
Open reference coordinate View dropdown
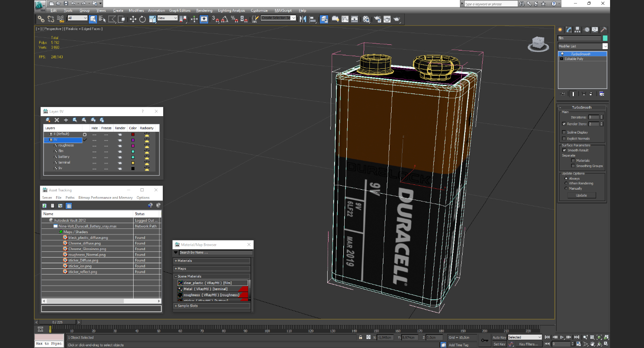[168, 18]
